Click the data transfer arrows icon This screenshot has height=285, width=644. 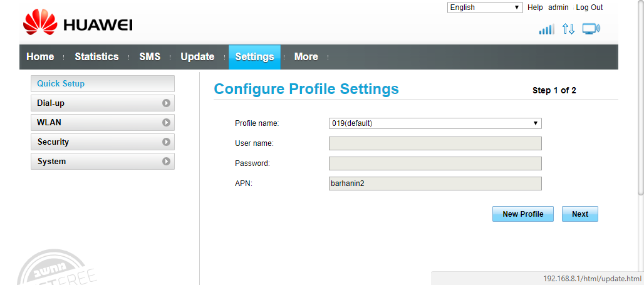pyautogui.click(x=568, y=29)
